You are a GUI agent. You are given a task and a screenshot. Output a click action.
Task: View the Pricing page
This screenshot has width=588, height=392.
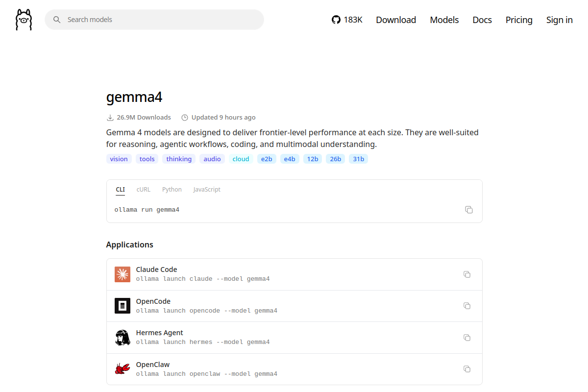519,20
